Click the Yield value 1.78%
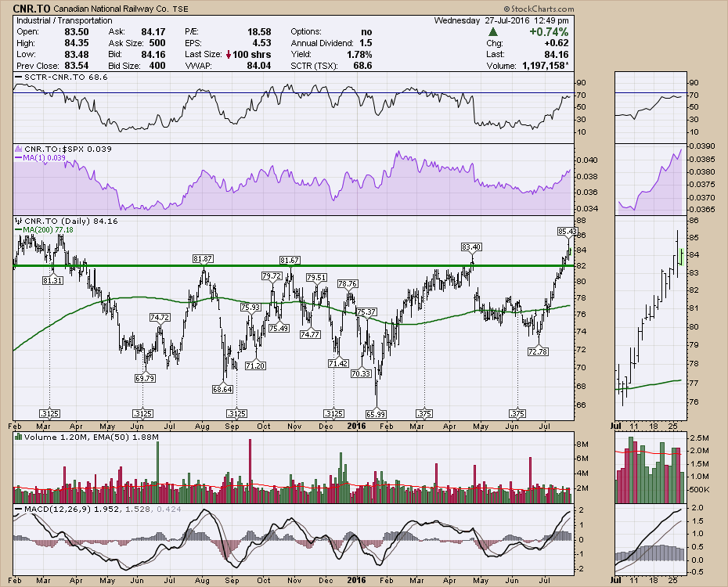728x587 pixels. click(x=359, y=54)
